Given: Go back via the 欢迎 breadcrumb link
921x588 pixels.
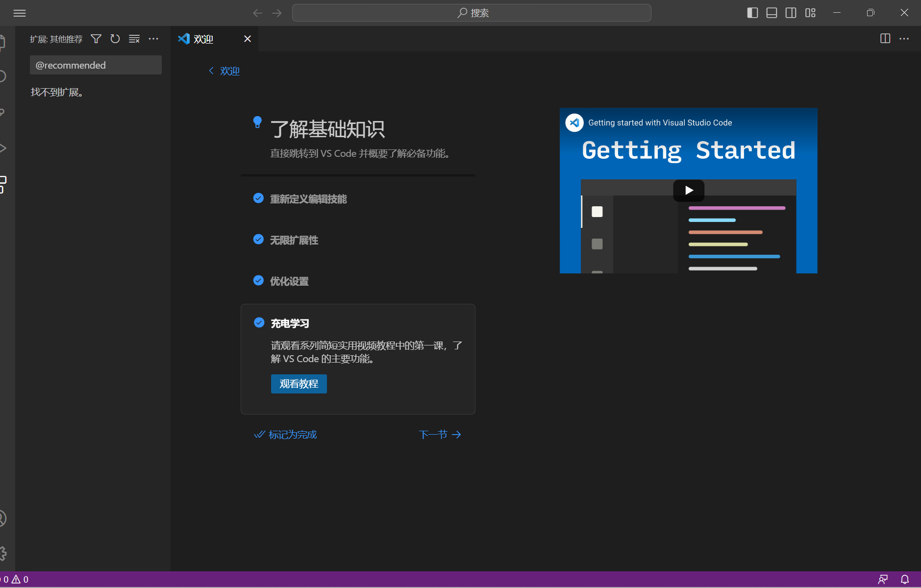Looking at the screenshot, I should [x=224, y=71].
